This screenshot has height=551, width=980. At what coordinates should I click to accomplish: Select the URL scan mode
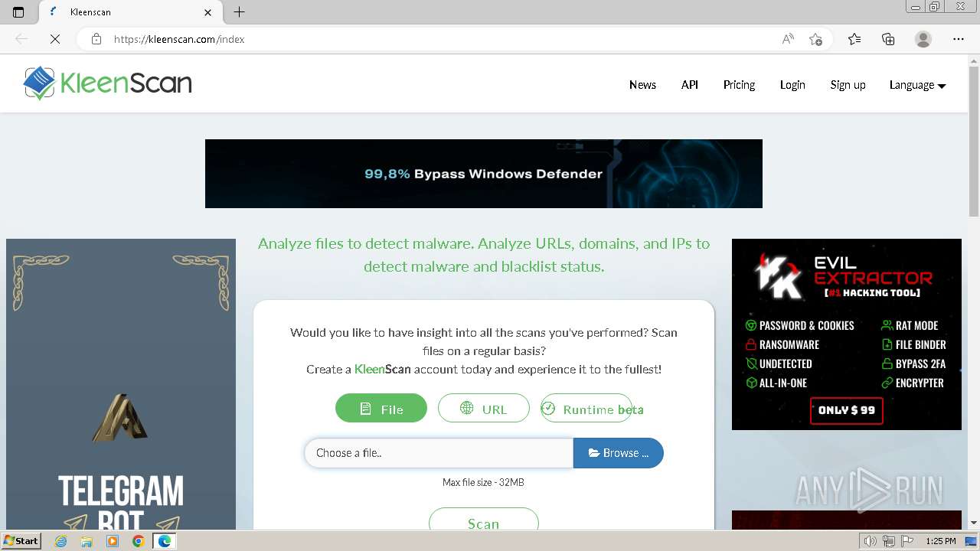click(484, 409)
